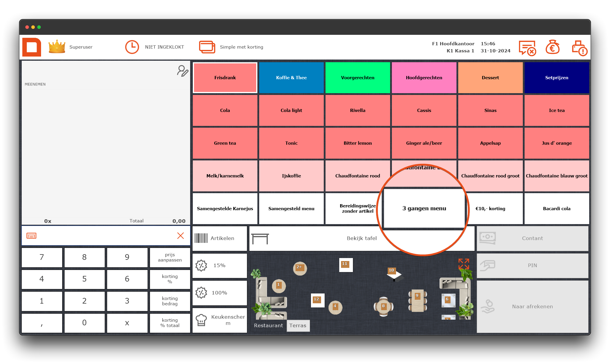Click the customer edit icon in receipt panel
610x364 pixels.
[x=182, y=71]
